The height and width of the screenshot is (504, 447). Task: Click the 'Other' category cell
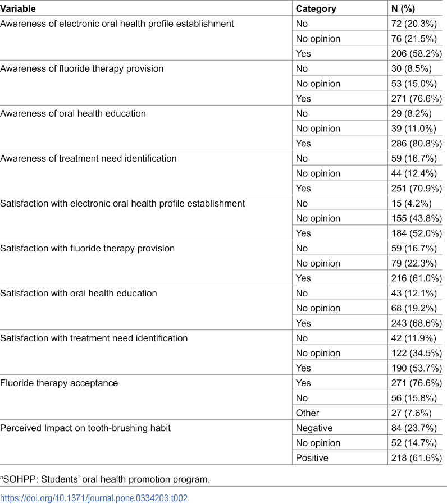pyautogui.click(x=307, y=413)
